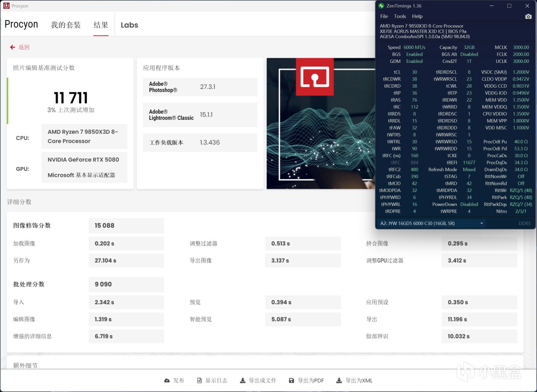
Task: Maximize the ZenTimings window
Action: click(x=509, y=6)
